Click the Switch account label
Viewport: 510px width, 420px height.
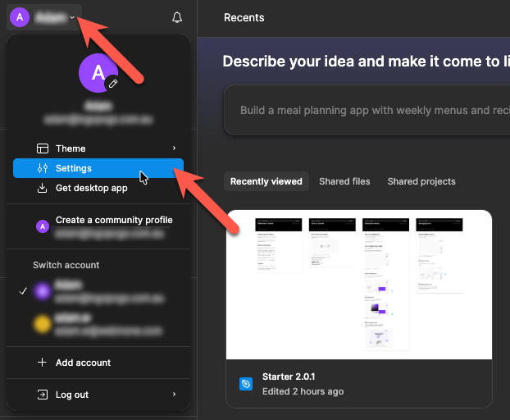[66, 265]
